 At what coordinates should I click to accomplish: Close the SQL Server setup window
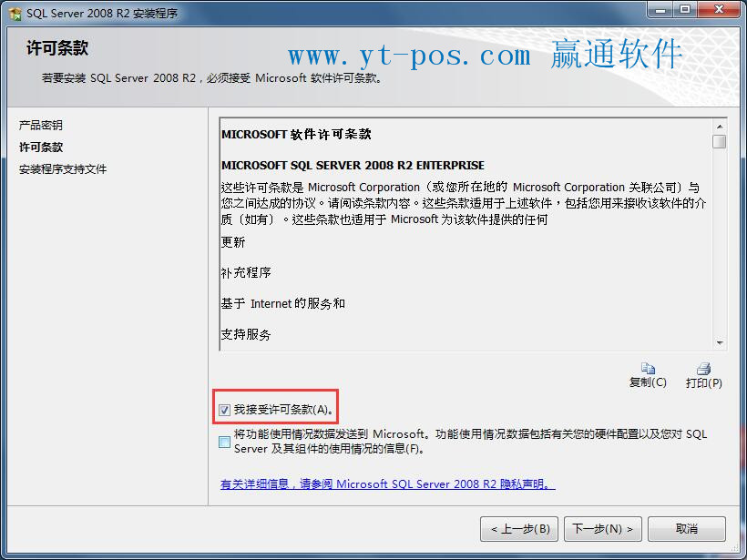(720, 9)
